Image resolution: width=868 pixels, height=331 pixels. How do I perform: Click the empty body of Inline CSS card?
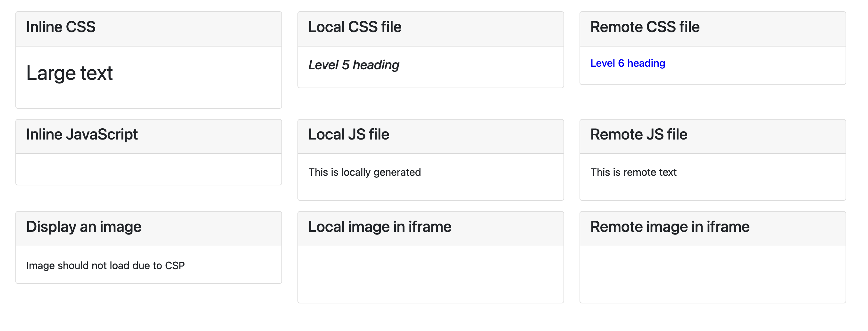(x=148, y=96)
